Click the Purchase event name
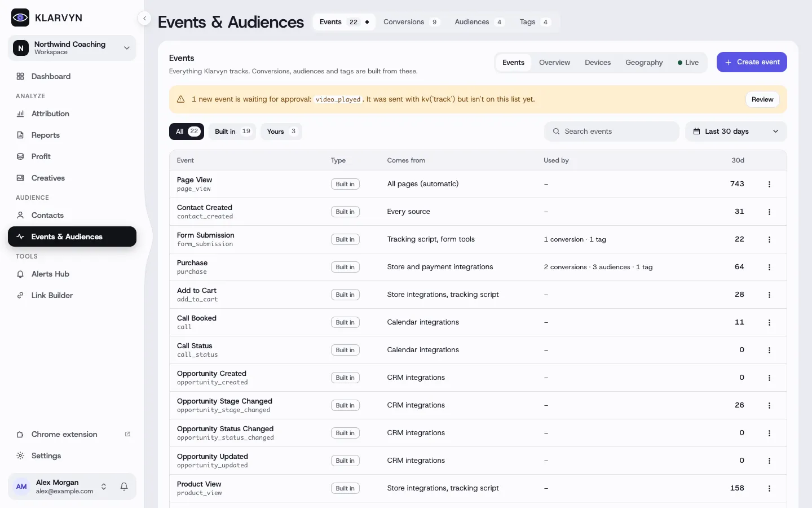The image size is (812, 508). [x=192, y=263]
